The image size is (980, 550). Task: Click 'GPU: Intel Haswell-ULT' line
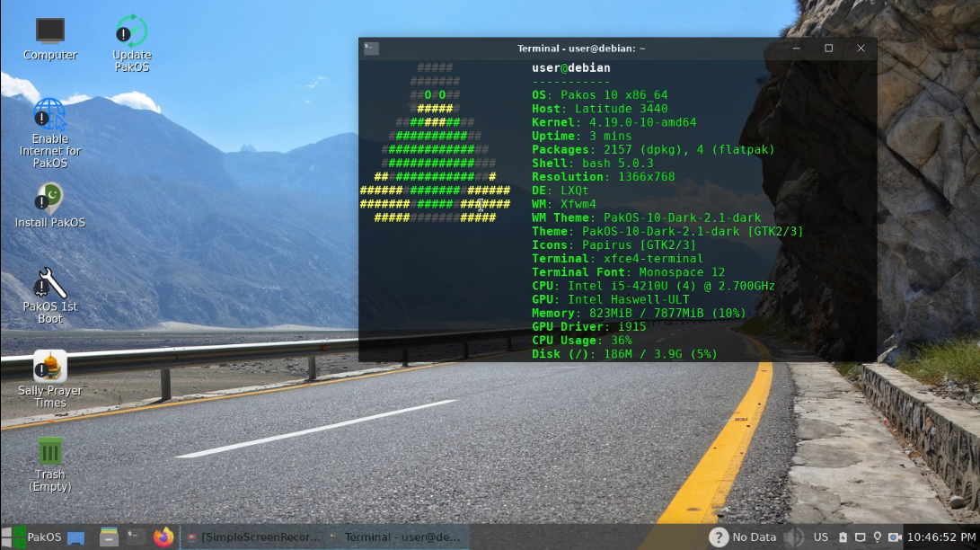(x=611, y=300)
